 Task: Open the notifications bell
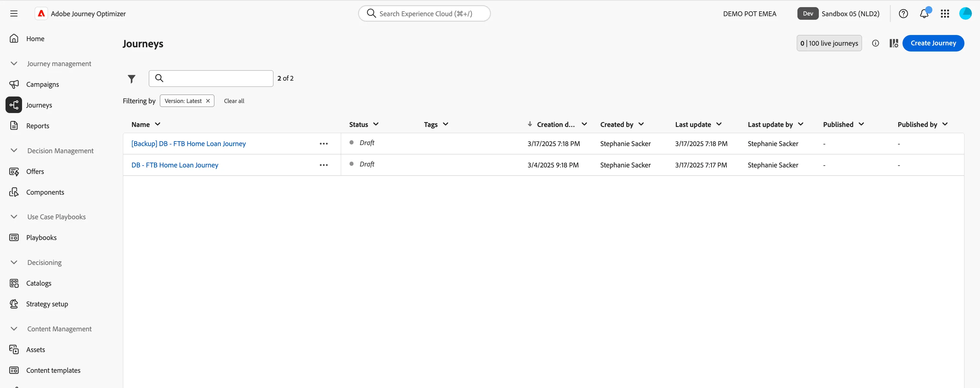click(924, 14)
